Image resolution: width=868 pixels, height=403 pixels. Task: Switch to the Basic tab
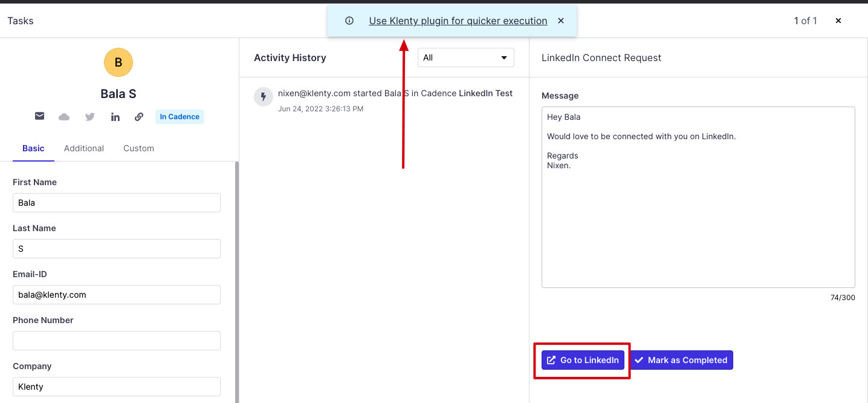point(33,148)
